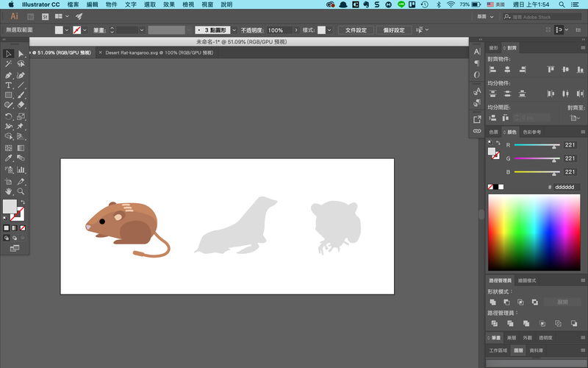Swap fill and stroke in Color panel
588x368 pixels.
[x=498, y=144]
